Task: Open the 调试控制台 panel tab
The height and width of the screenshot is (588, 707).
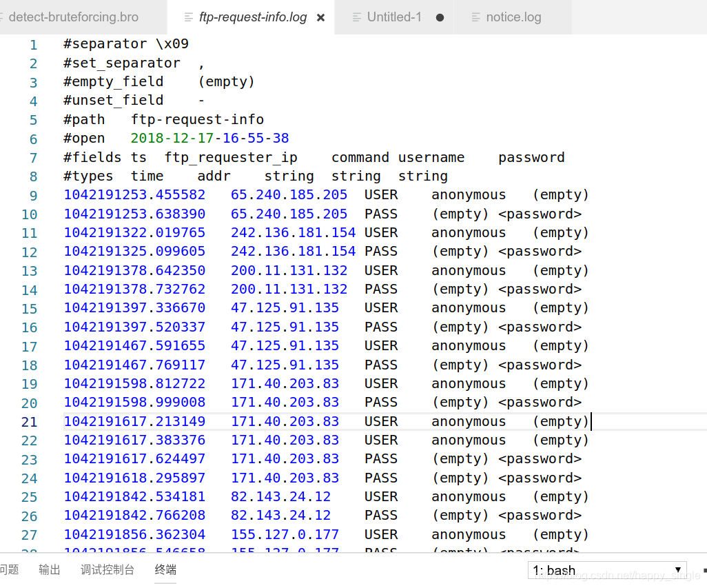Action: point(107,569)
